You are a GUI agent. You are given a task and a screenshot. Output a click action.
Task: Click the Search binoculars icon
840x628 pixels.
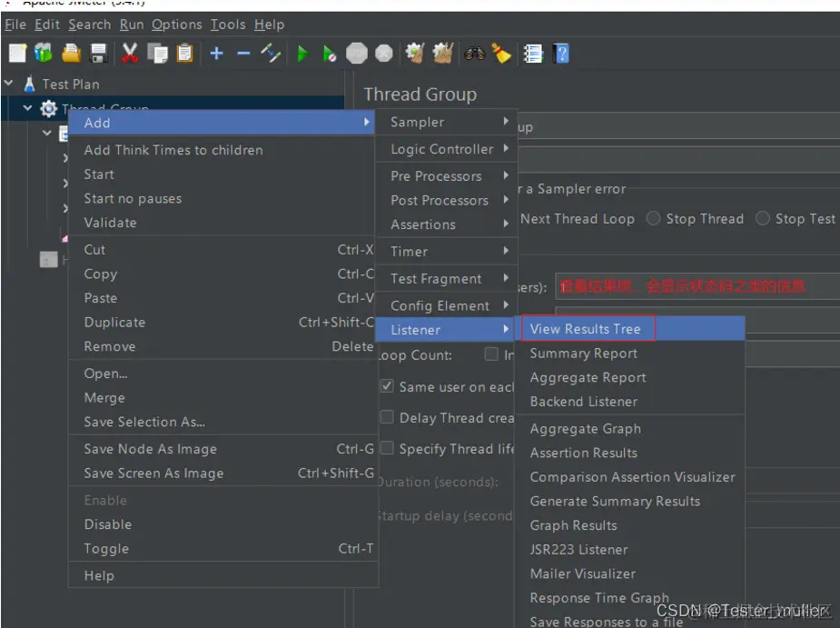tap(475, 53)
